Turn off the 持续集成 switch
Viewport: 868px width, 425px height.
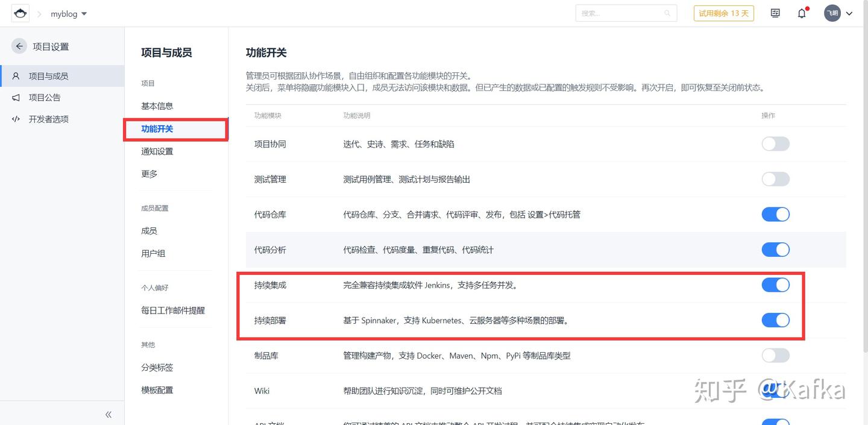775,285
